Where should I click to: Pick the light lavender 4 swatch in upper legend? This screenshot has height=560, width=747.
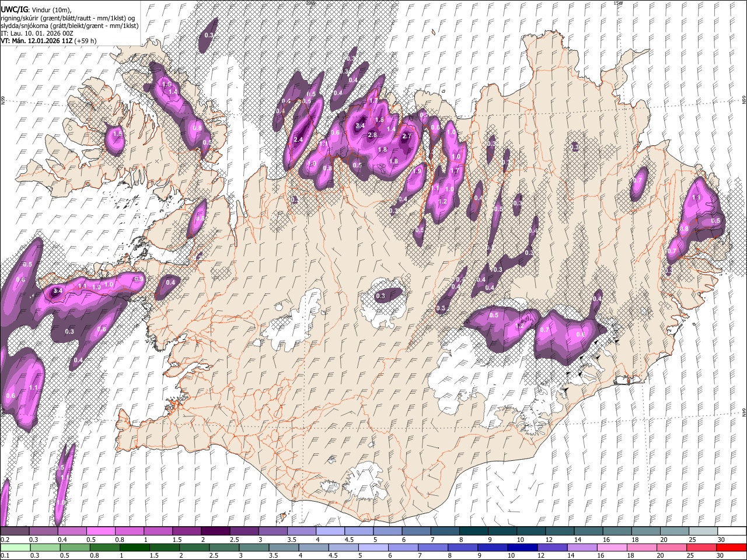click(330, 531)
